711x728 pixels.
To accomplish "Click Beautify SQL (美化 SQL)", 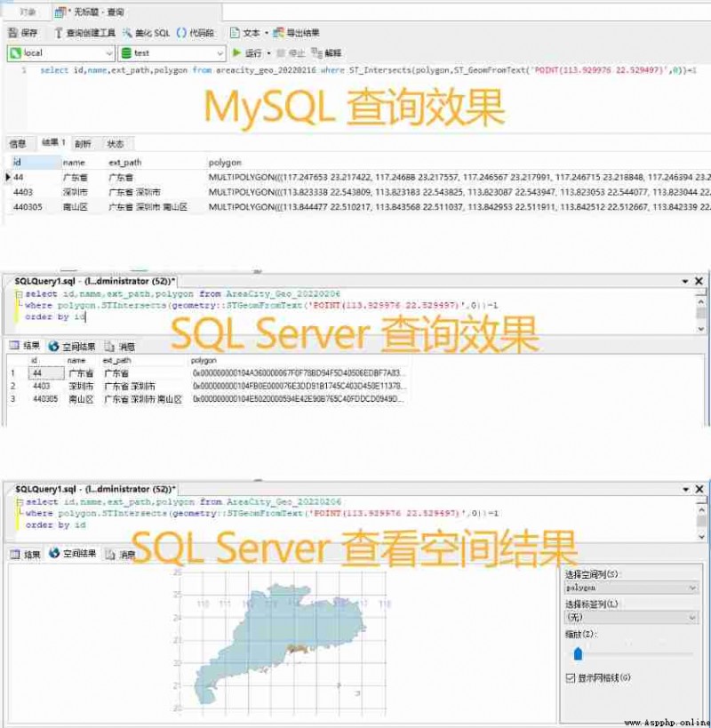I will coord(147,33).
